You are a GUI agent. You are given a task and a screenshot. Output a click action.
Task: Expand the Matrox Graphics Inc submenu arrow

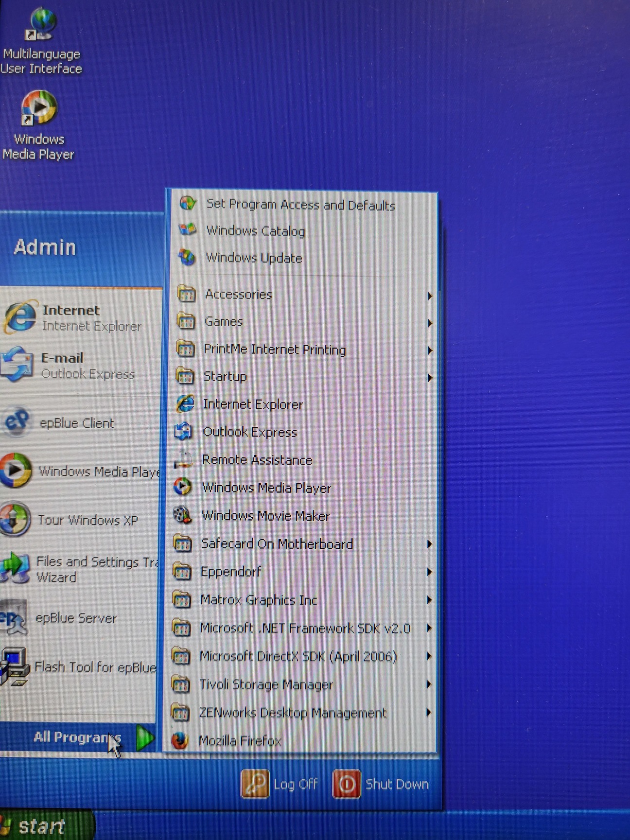pyautogui.click(x=429, y=600)
